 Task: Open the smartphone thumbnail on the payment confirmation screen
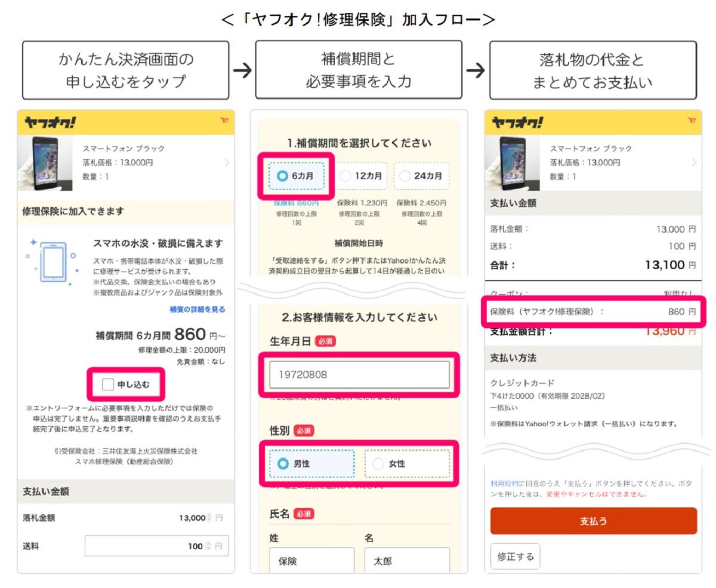coord(512,162)
